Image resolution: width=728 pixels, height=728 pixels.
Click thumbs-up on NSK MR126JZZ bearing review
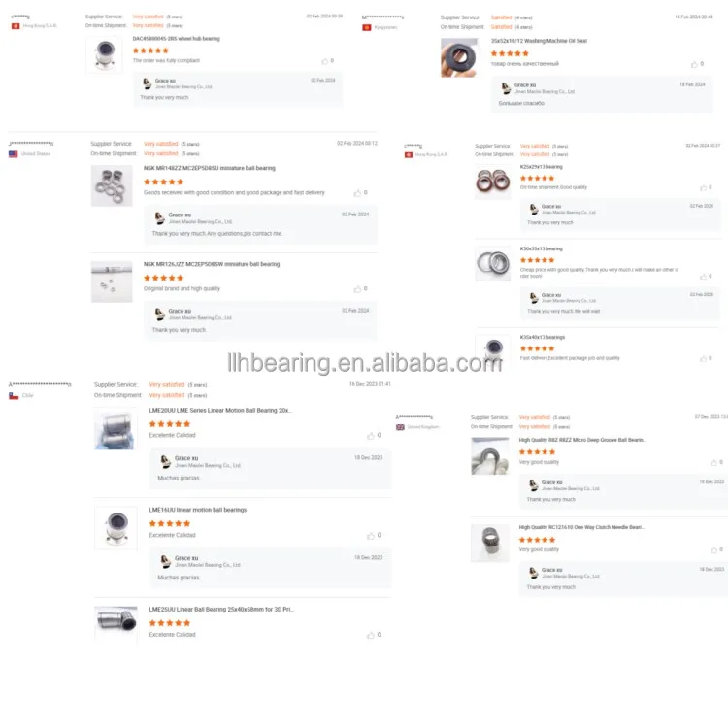(357, 289)
